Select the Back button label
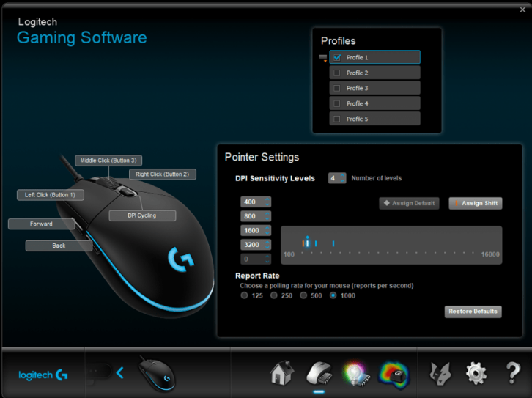 (59, 246)
